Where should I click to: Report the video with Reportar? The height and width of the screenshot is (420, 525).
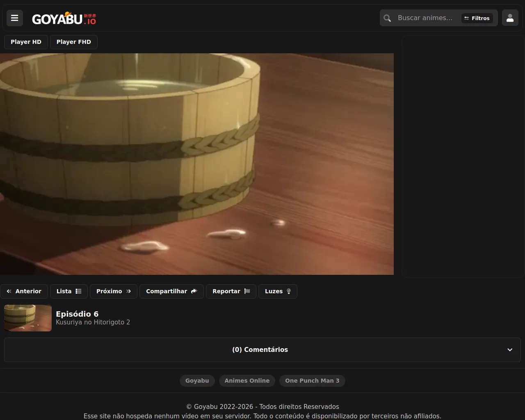(x=231, y=291)
